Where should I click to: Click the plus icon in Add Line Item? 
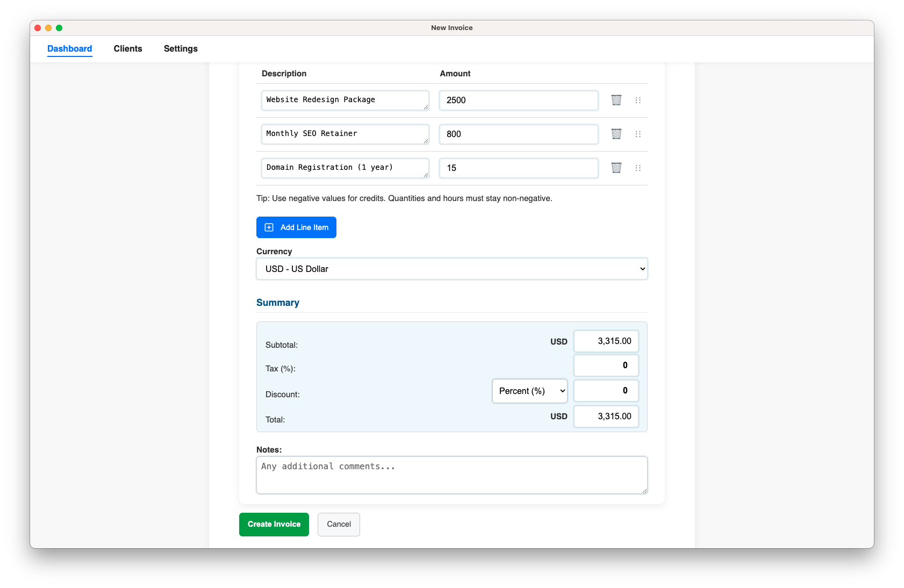click(269, 227)
